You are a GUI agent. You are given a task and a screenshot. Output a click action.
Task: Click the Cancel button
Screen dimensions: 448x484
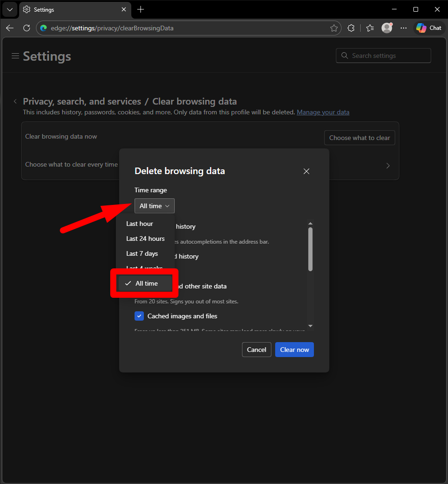(256, 350)
